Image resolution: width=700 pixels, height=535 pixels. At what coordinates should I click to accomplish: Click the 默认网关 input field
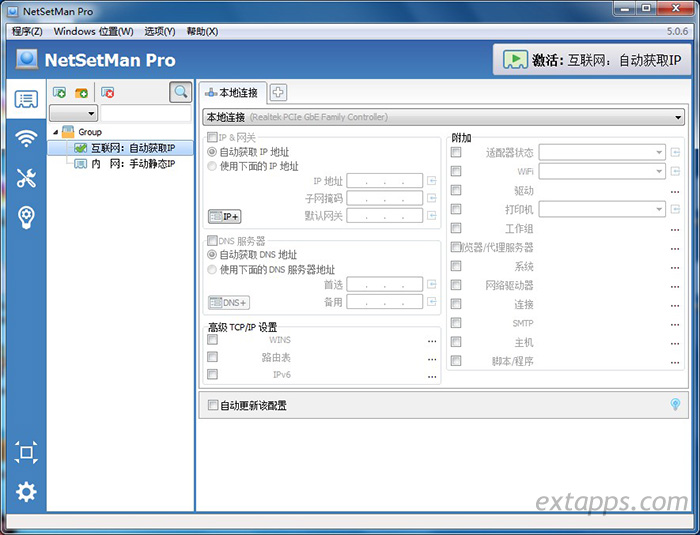pyautogui.click(x=385, y=216)
